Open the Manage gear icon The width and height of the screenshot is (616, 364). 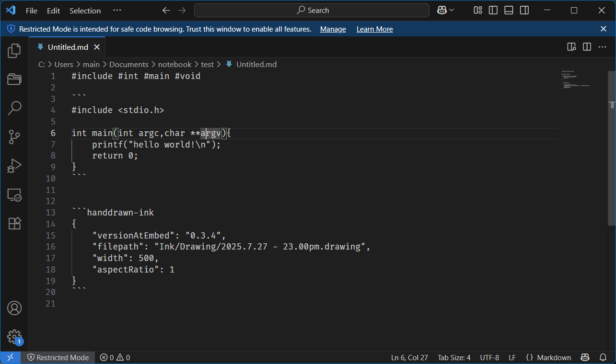point(14,337)
